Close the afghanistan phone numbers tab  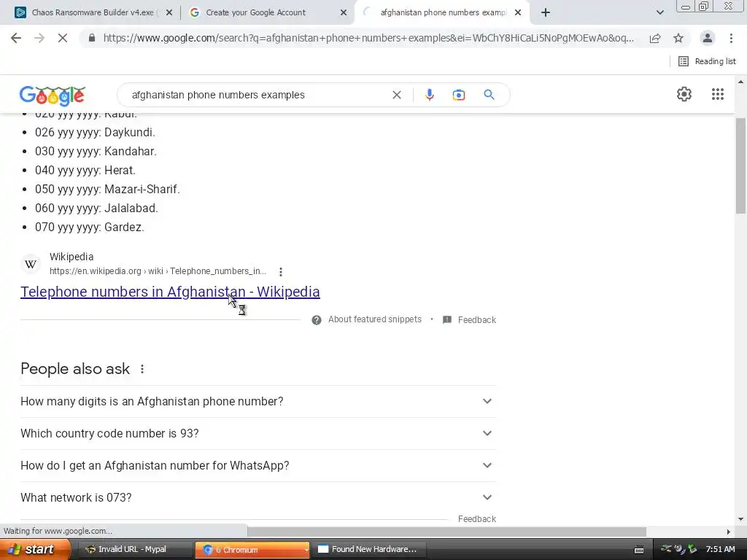518,13
